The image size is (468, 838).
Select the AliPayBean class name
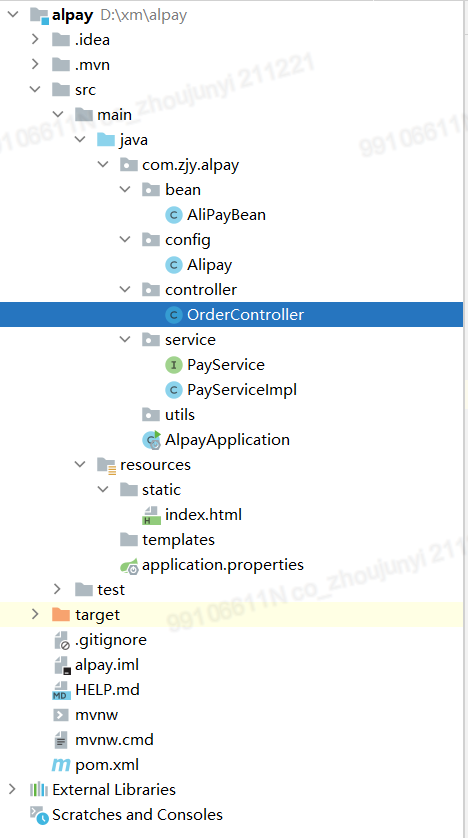click(226, 215)
